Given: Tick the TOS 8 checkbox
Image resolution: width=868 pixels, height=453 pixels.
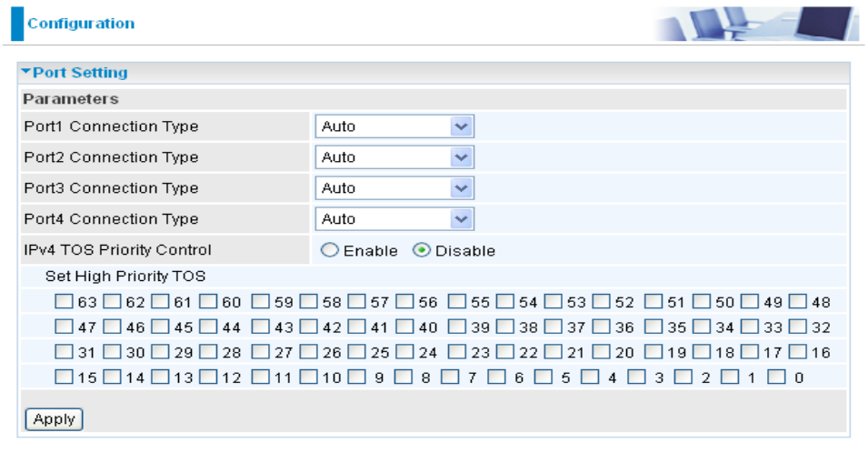Looking at the screenshot, I should [404, 377].
